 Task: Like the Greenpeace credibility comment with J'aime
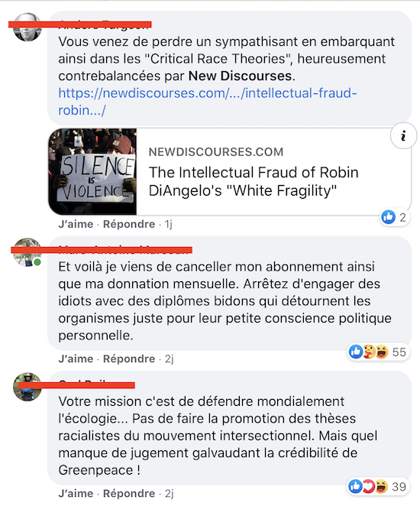tap(76, 494)
